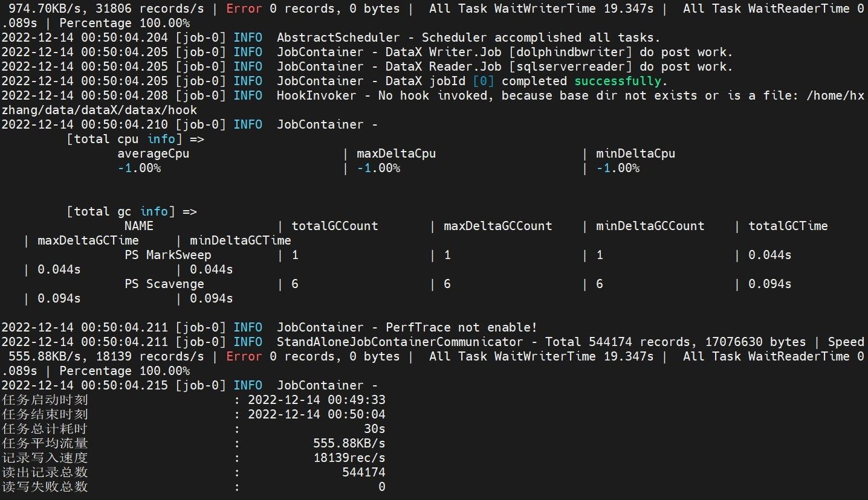Viewport: 868px width, 500px height.
Task: Click the 'PS Scavenge' row name
Action: coord(164,284)
